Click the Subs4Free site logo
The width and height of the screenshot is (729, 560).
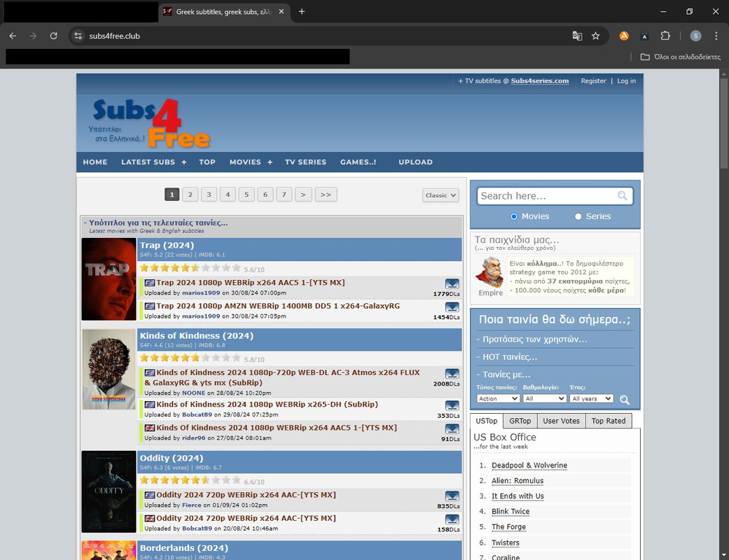point(150,122)
